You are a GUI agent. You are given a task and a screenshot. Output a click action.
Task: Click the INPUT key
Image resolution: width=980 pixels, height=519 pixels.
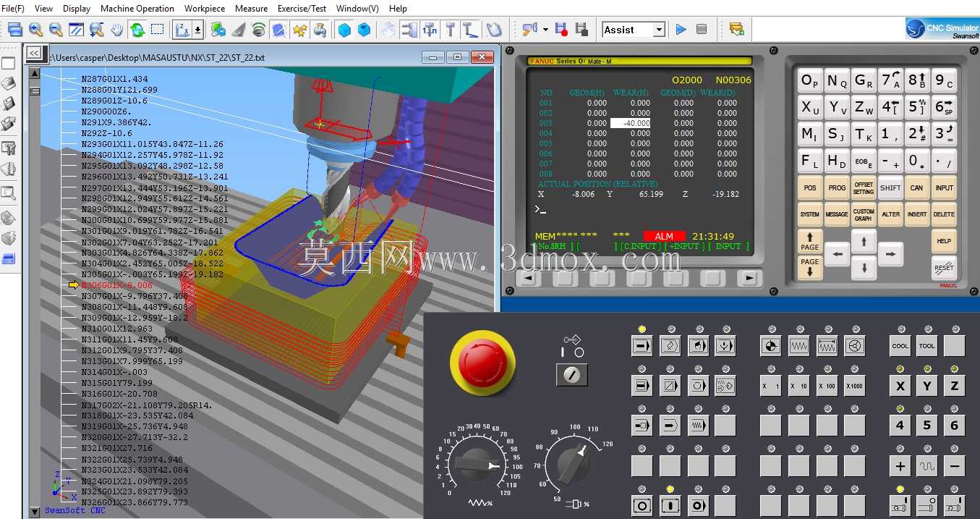(x=944, y=187)
